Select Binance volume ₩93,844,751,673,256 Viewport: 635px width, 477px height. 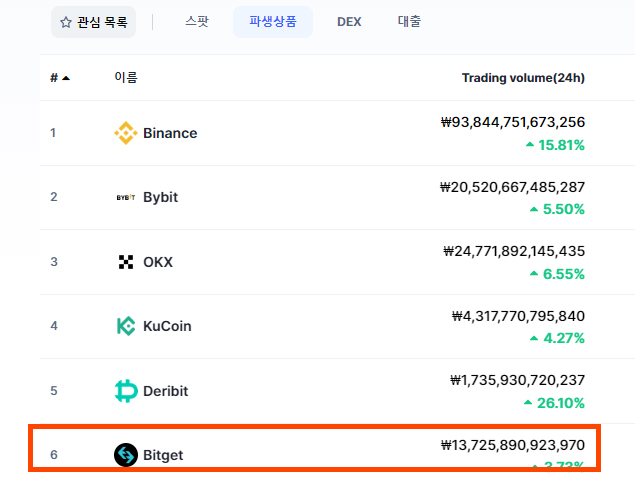pos(513,122)
